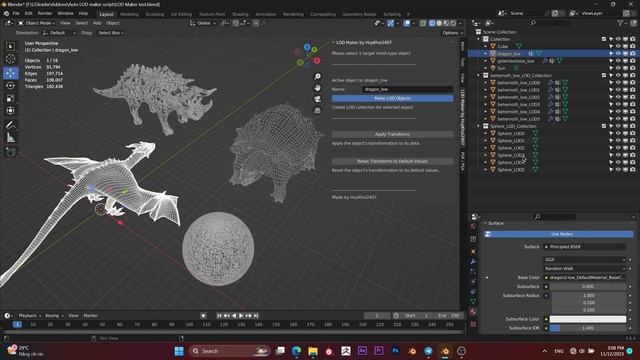Image resolution: width=640 pixels, height=360 pixels.
Task: Open Microsoft Edge from the taskbar
Action: pos(296,351)
